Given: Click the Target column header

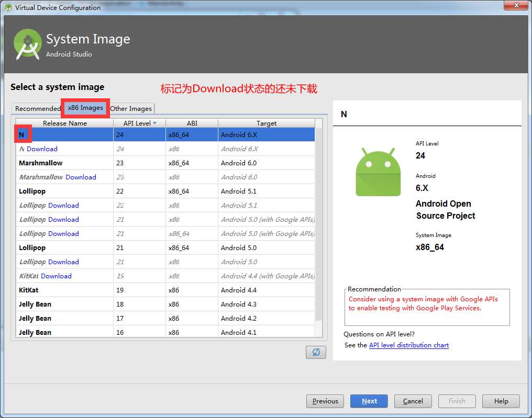Looking at the screenshot, I should (267, 123).
